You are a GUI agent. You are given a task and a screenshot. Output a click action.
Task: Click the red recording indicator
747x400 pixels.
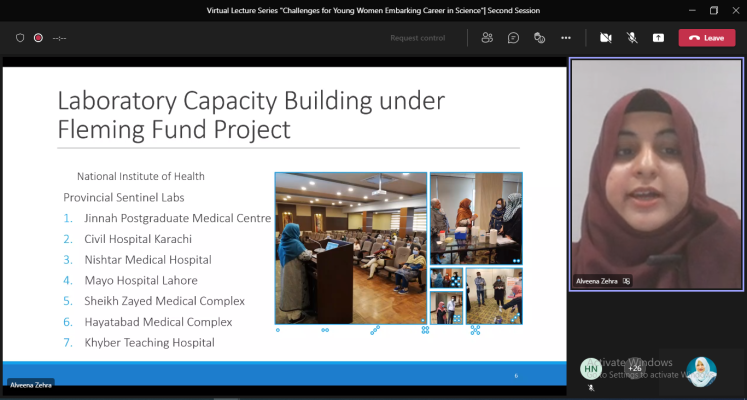(38, 38)
